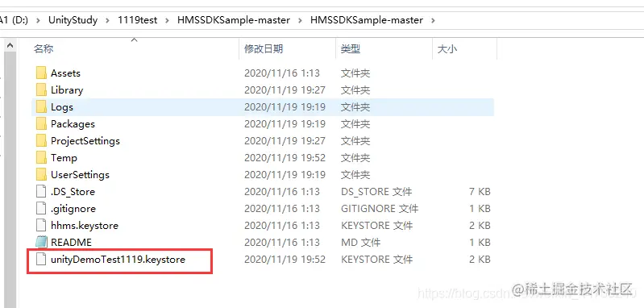Click the MD 文件 type cell

pyautogui.click(x=360, y=243)
